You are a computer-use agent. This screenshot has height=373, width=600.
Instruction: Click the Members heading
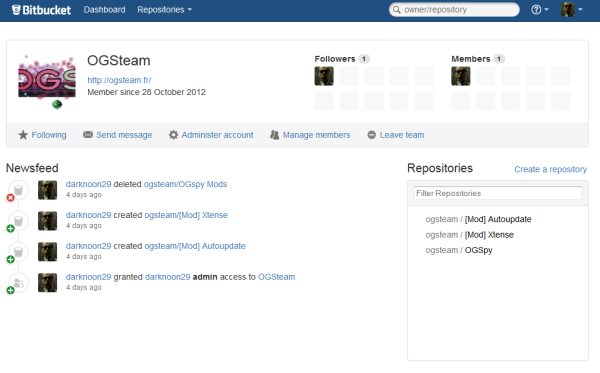tap(471, 59)
